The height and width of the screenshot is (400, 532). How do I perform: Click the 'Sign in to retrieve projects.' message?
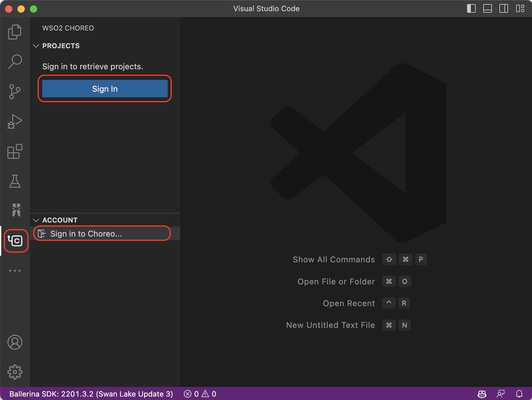point(93,67)
